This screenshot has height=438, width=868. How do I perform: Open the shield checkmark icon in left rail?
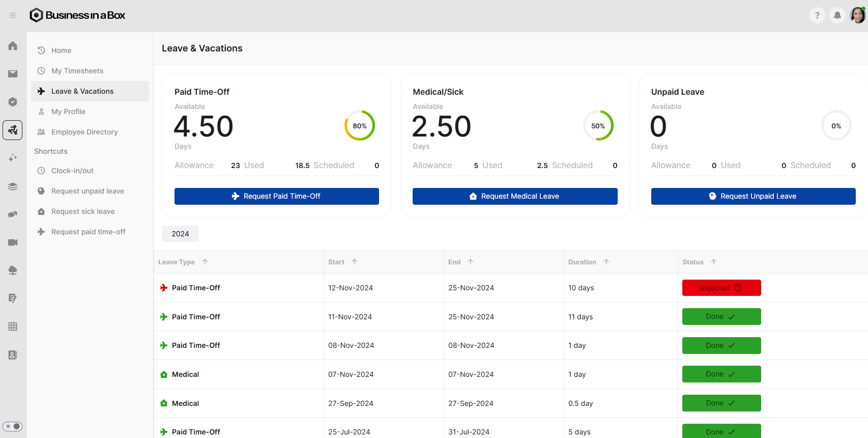(13, 102)
